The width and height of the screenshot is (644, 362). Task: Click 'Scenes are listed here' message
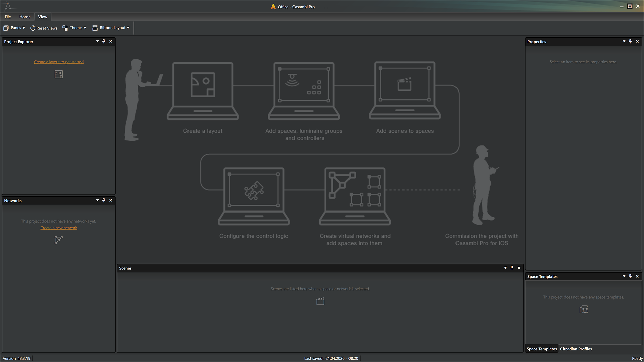pos(320,289)
